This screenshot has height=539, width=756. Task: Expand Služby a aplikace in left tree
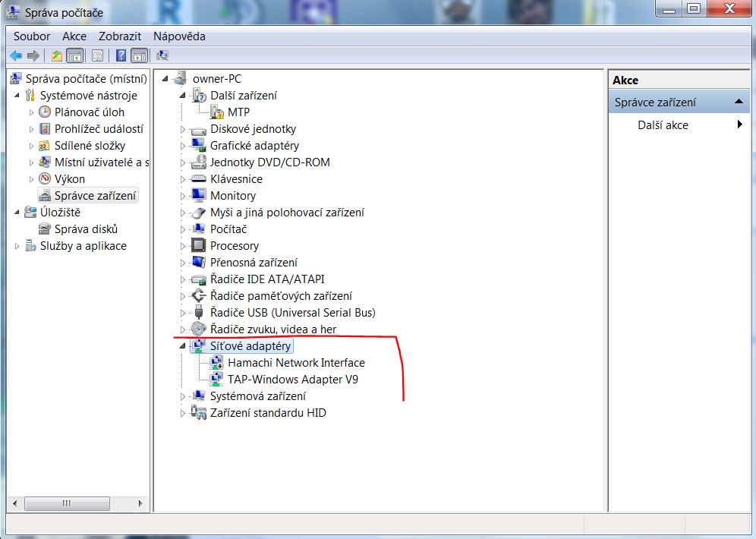(x=17, y=246)
